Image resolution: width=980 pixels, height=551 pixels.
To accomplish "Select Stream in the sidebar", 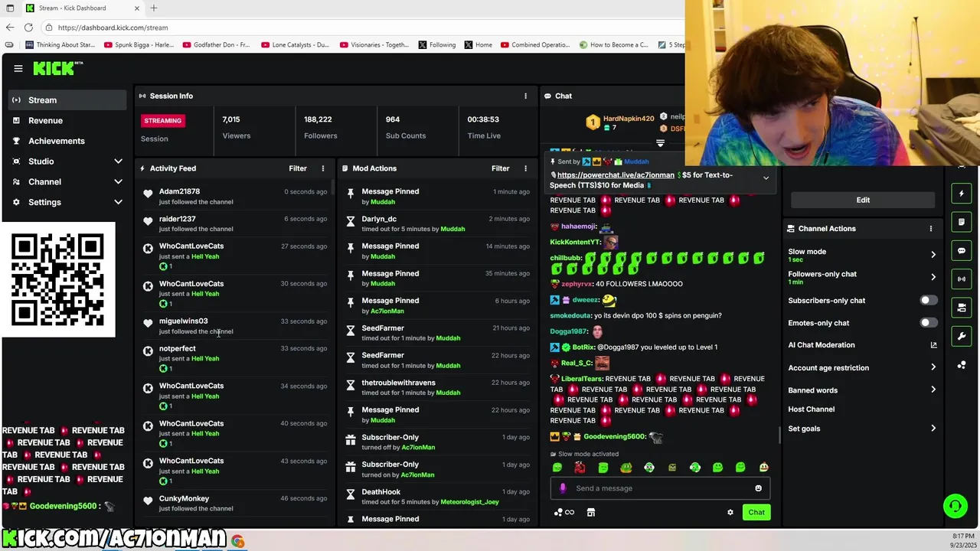I will click(x=67, y=100).
